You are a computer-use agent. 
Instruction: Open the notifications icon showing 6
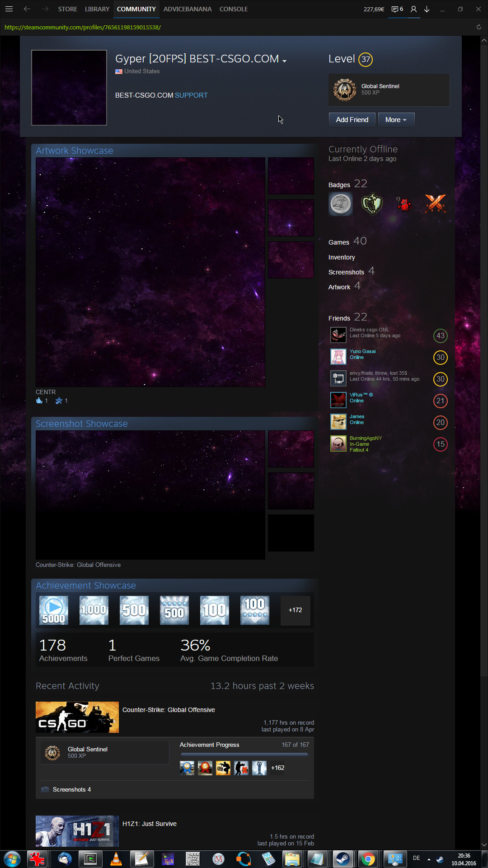coord(397,9)
